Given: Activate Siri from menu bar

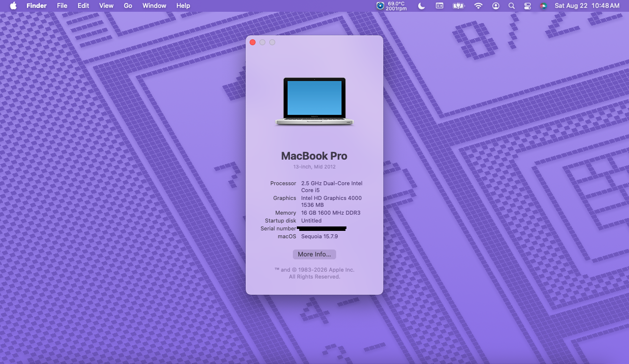Looking at the screenshot, I should point(543,6).
